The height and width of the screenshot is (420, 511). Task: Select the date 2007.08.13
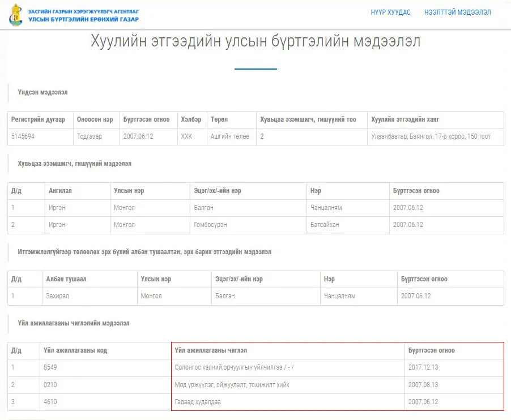[x=423, y=385]
